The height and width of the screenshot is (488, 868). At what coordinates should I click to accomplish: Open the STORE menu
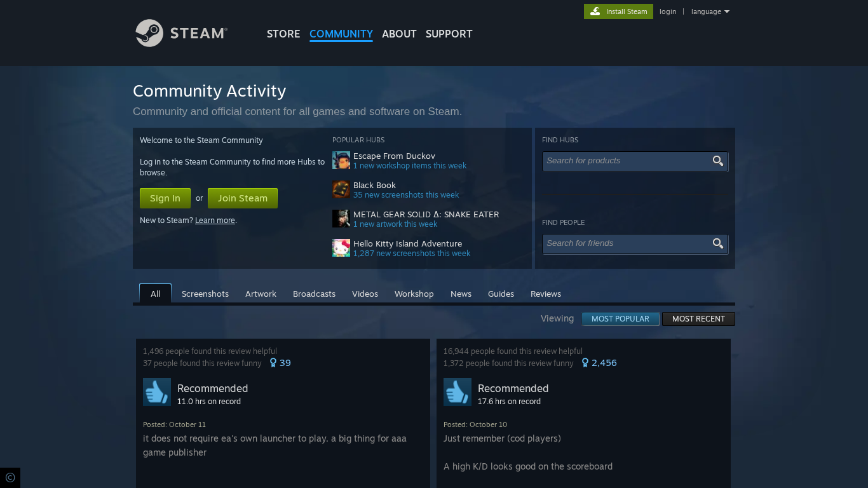tap(283, 34)
